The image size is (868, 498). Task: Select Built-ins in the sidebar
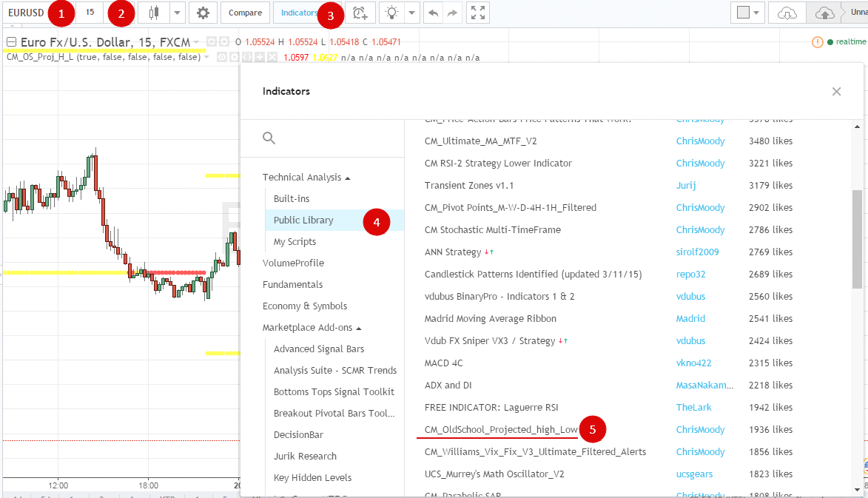tap(292, 198)
